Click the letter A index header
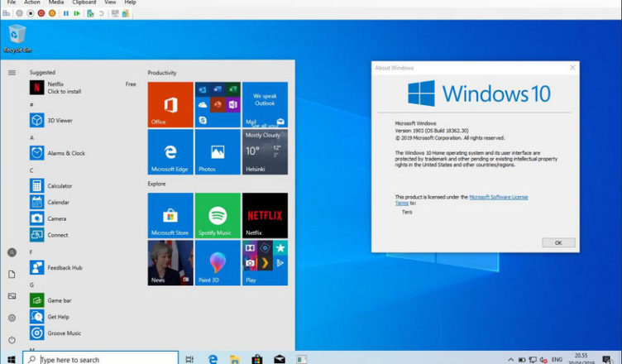The width and height of the screenshot is (622, 364). [x=31, y=137]
